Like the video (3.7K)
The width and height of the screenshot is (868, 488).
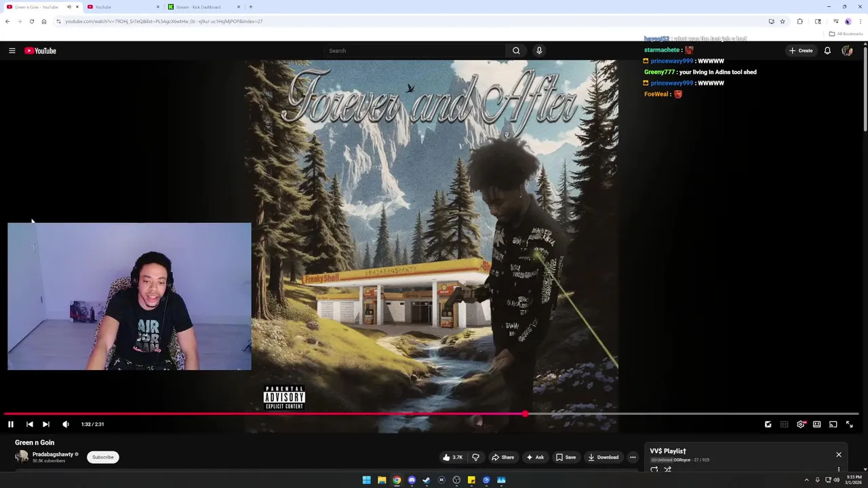pos(452,457)
